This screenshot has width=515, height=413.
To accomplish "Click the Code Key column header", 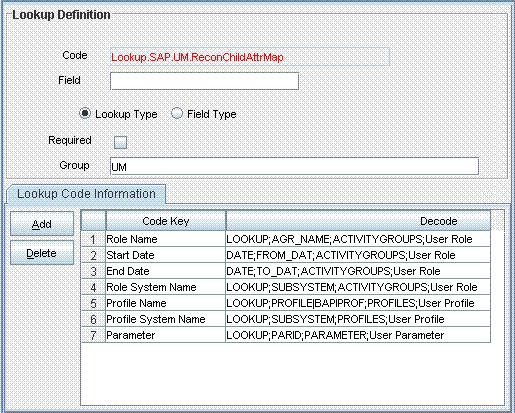I will click(x=166, y=221).
